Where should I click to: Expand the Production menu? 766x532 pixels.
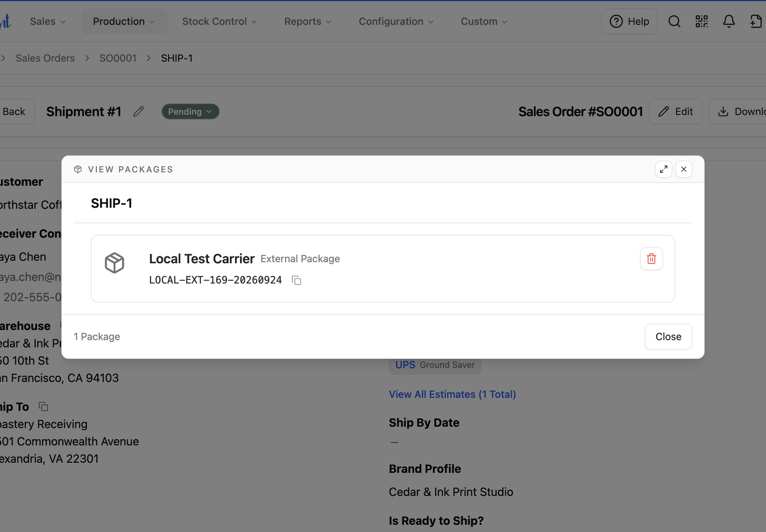click(124, 21)
